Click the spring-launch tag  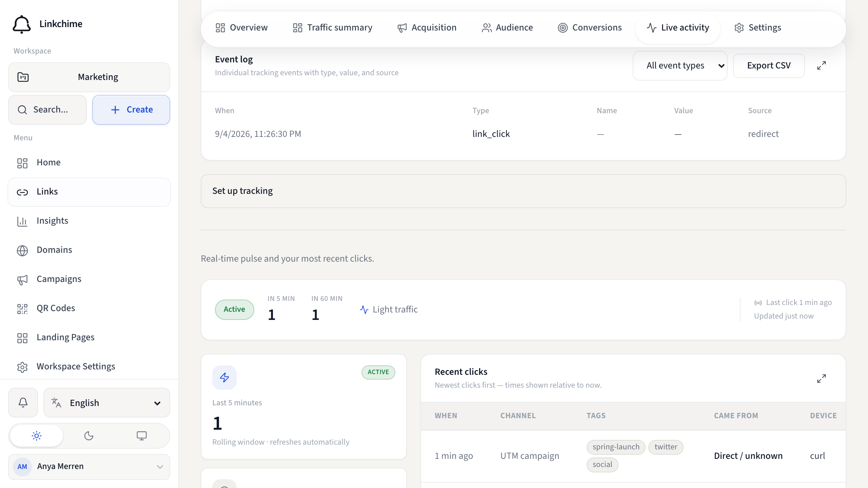click(x=616, y=447)
